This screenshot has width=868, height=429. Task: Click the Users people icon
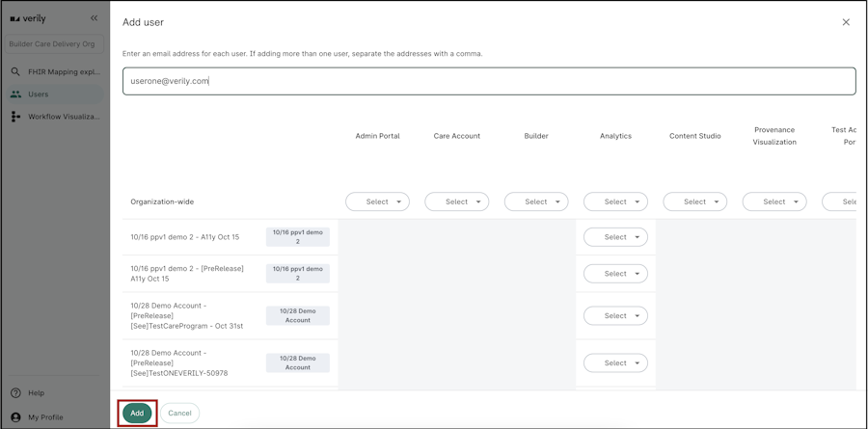(15, 94)
